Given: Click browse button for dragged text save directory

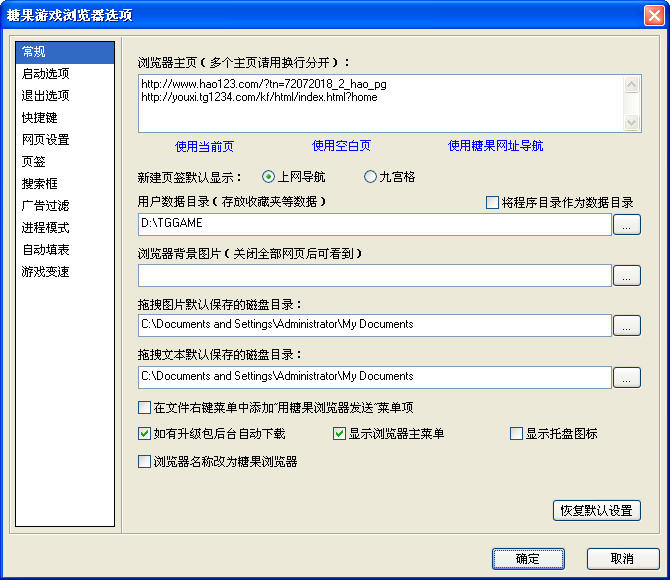Looking at the screenshot, I should (627, 377).
